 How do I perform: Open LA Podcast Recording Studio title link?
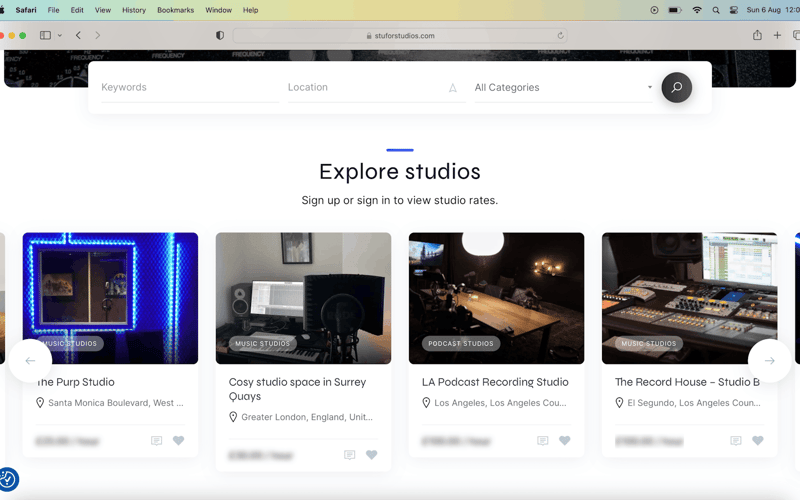click(x=495, y=382)
